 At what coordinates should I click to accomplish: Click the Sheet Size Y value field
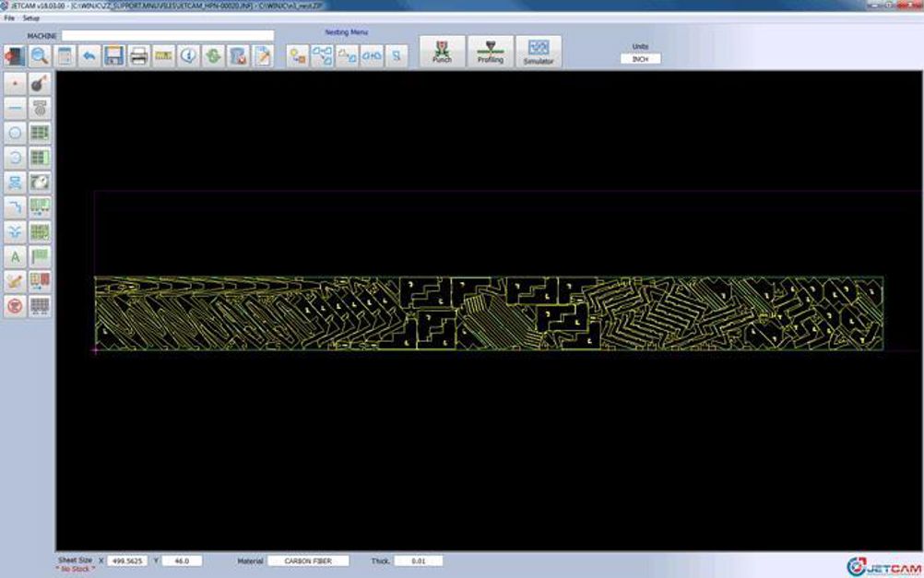tap(182, 560)
